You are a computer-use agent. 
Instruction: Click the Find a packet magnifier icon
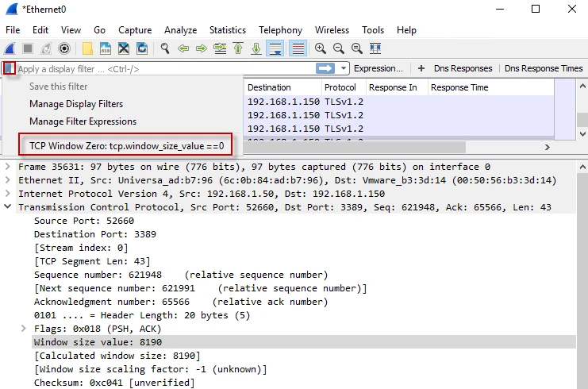point(165,48)
